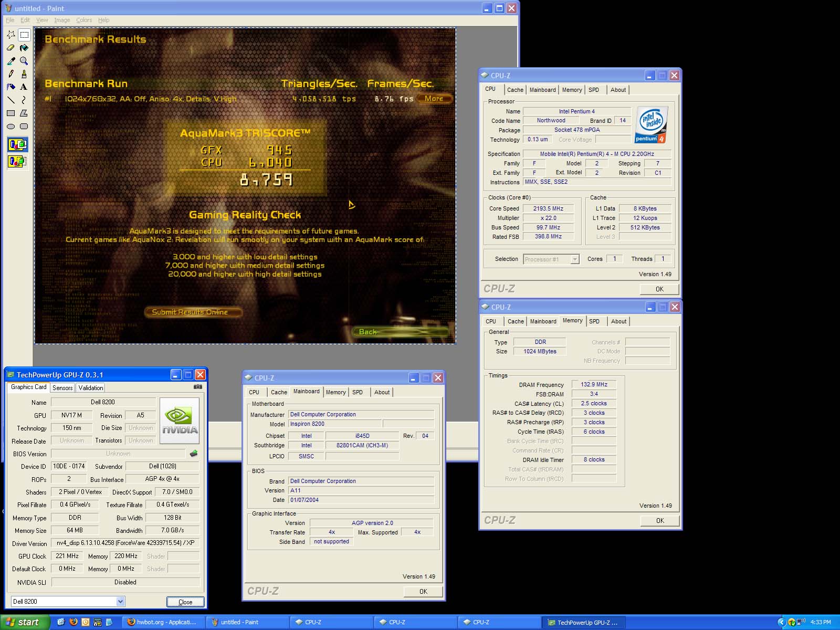Screen dimensions: 840x630
Task: Click OK in the CPU-Z Mainboard window
Action: [x=423, y=592]
